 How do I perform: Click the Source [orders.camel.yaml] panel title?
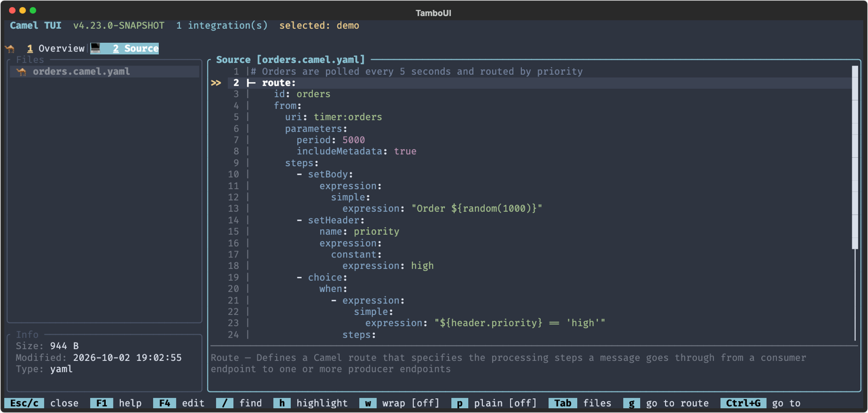(291, 60)
